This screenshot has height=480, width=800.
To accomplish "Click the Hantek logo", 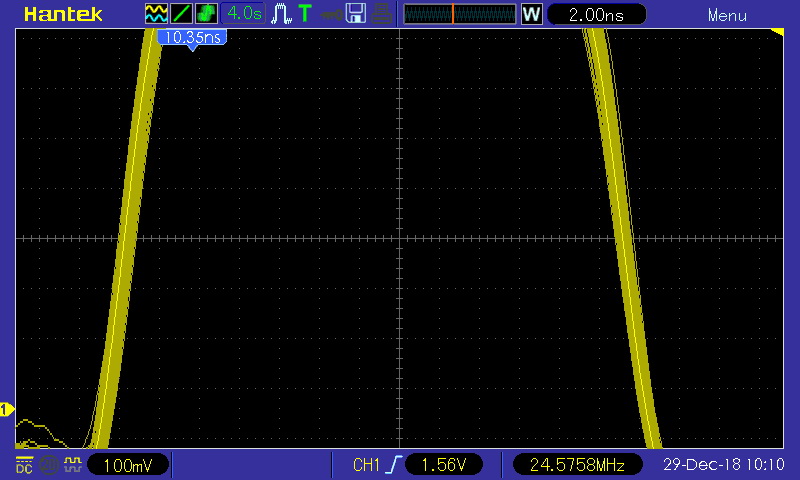I will point(63,14).
